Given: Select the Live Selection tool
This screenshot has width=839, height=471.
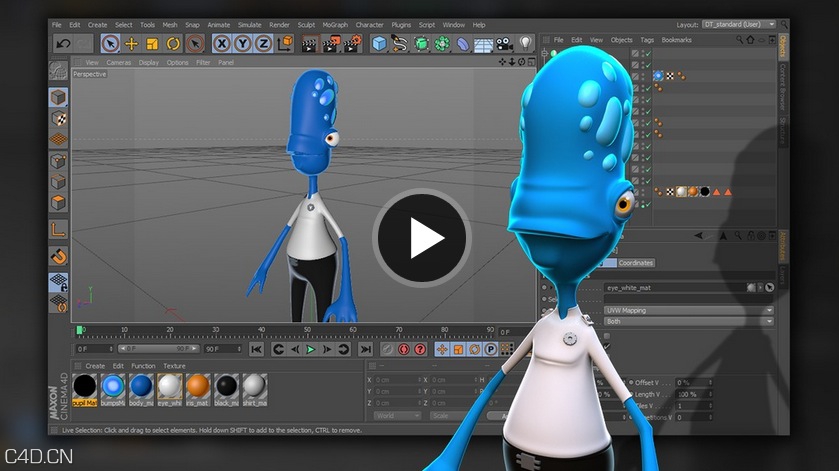Looking at the screenshot, I should click(x=110, y=44).
